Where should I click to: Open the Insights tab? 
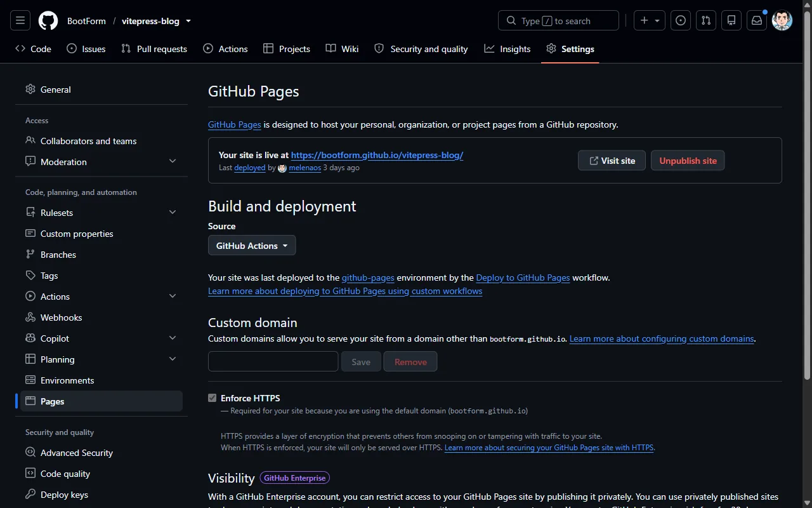click(x=507, y=49)
